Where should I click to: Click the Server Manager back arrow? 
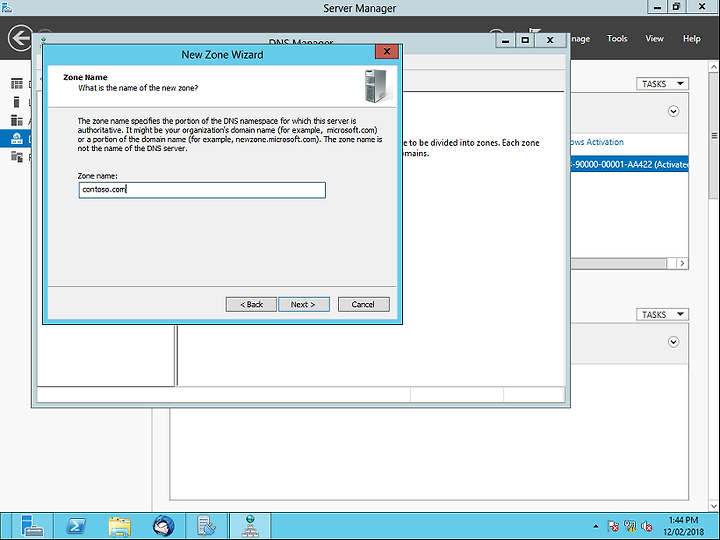[20, 38]
